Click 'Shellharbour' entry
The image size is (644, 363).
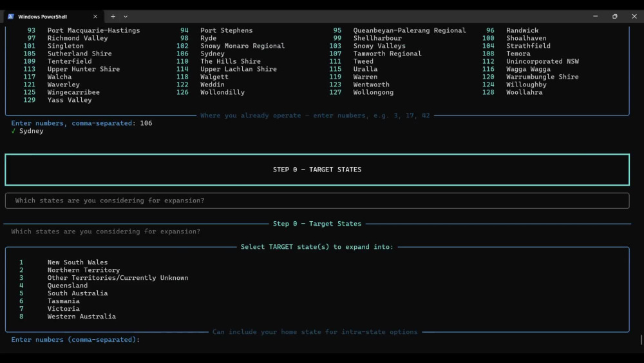coord(377,38)
